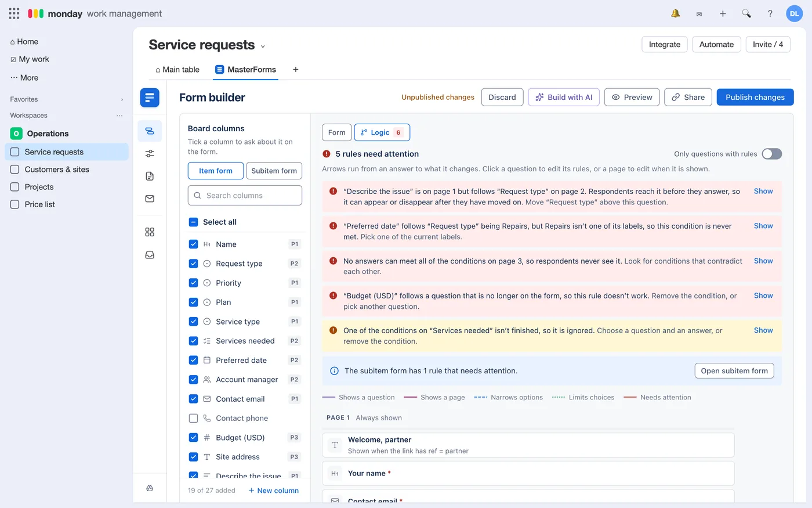This screenshot has width=812, height=508.
Task: Open the Workspaces more options menu
Action: pos(119,116)
